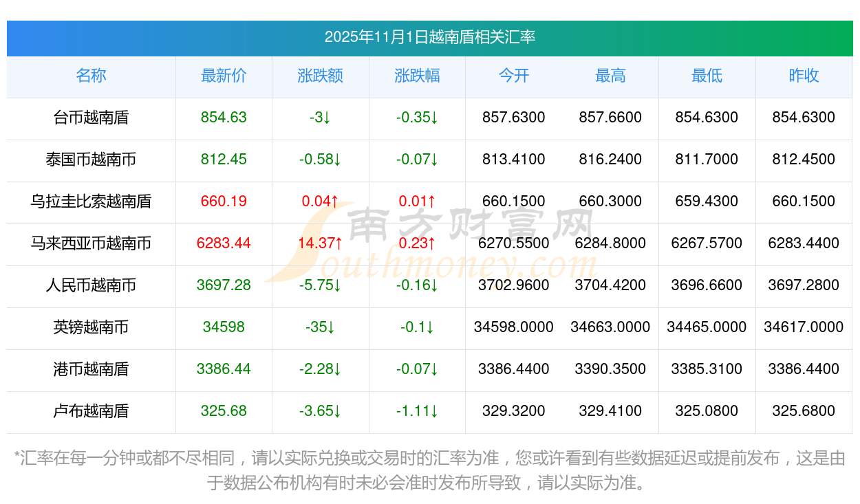Click the previous close 3697.2800
Viewport: 860px width, 504px height.
click(x=804, y=285)
